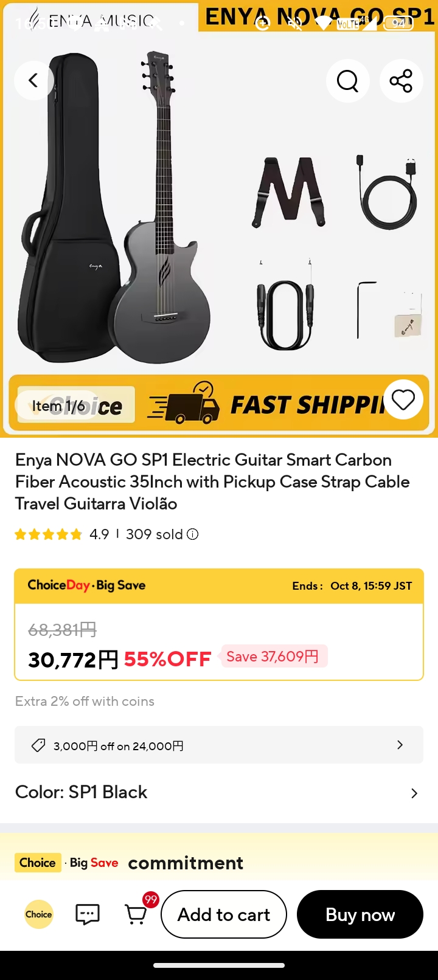Expand the 3,000円 off coupon row
438x980 pixels.
pyautogui.click(x=400, y=745)
